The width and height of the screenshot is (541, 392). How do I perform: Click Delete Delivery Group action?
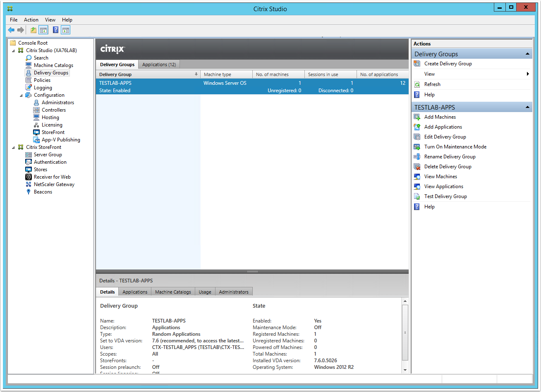448,167
